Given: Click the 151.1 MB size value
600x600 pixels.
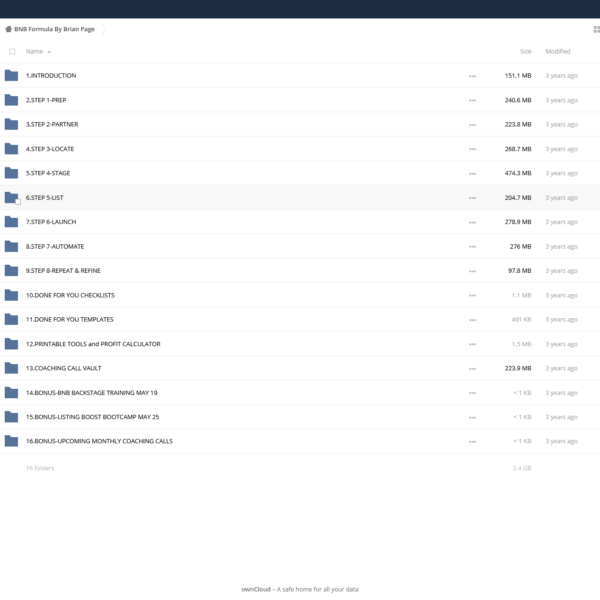Looking at the screenshot, I should (518, 76).
